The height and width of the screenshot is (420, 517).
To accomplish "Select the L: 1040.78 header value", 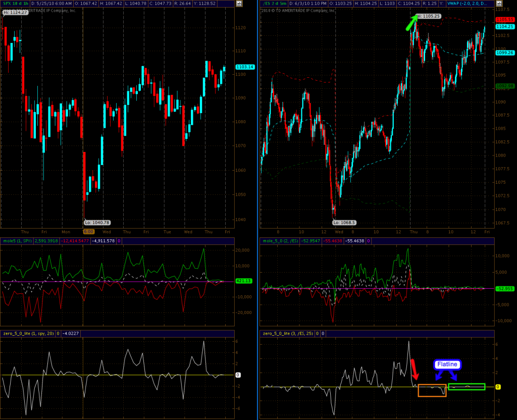I will (x=135, y=4).
